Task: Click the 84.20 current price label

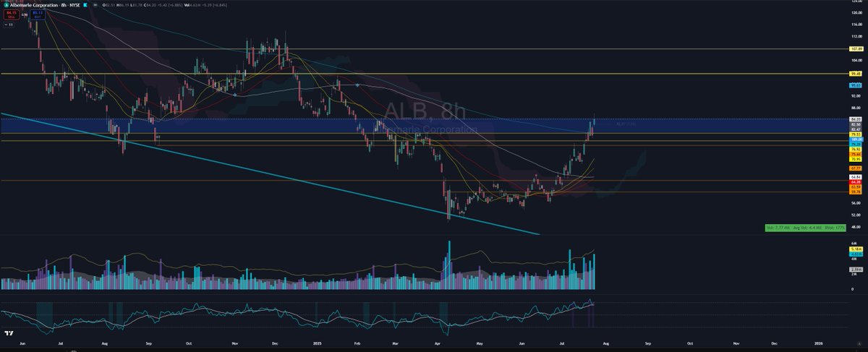Action: pyautogui.click(x=856, y=119)
